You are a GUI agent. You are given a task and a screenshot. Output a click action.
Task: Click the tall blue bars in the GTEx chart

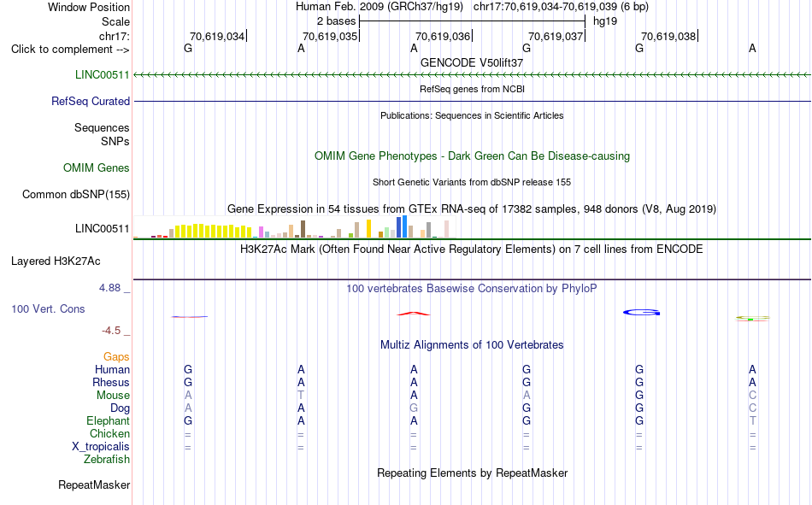(402, 226)
